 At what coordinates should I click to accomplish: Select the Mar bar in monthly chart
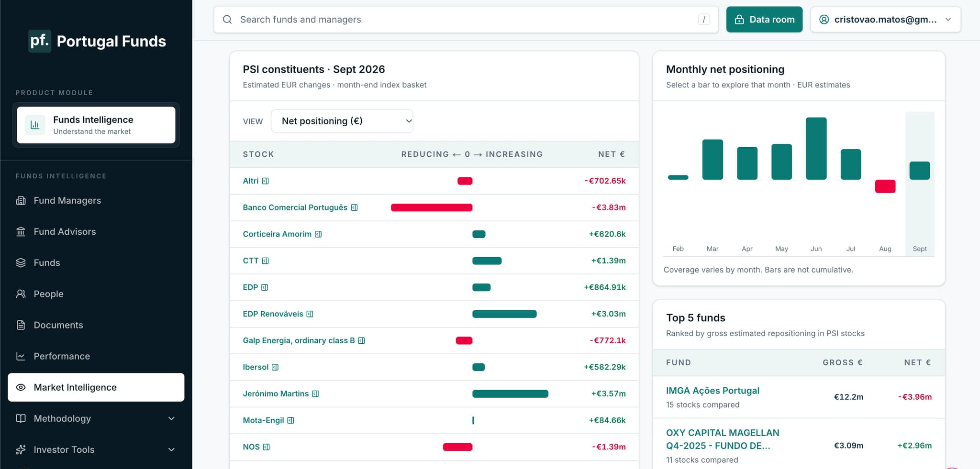tap(713, 160)
